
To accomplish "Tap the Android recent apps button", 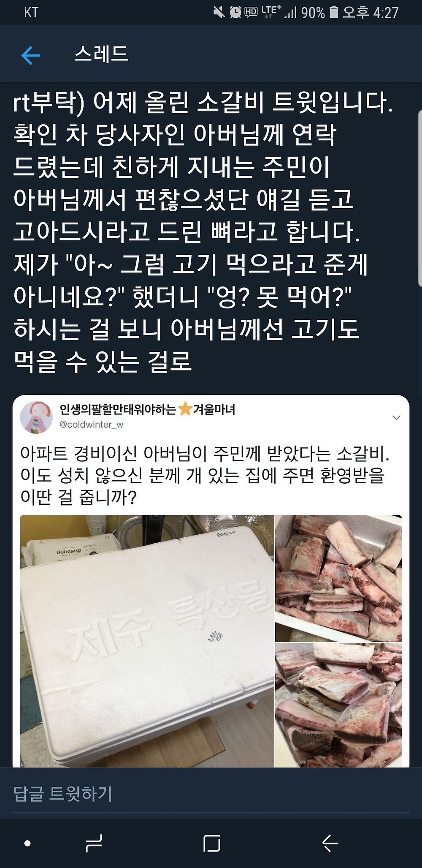I will 93,844.
